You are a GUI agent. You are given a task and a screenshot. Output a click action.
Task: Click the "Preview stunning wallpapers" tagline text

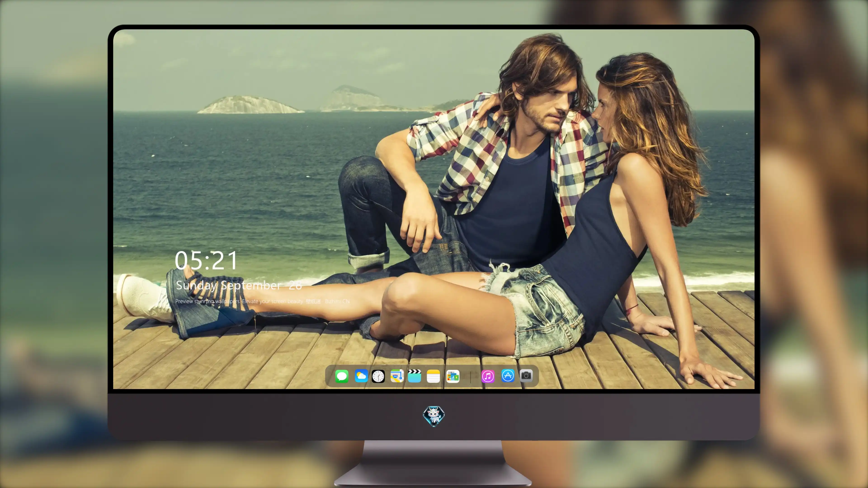click(208, 301)
